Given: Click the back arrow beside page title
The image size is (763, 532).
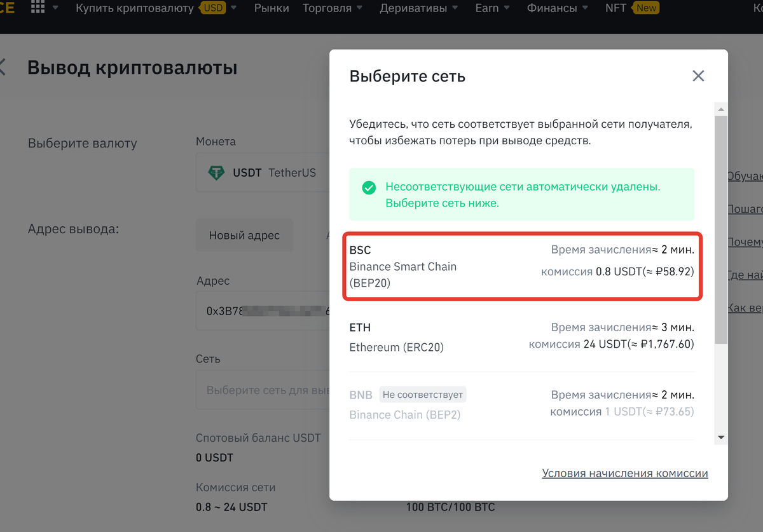Looking at the screenshot, I should pos(2,67).
